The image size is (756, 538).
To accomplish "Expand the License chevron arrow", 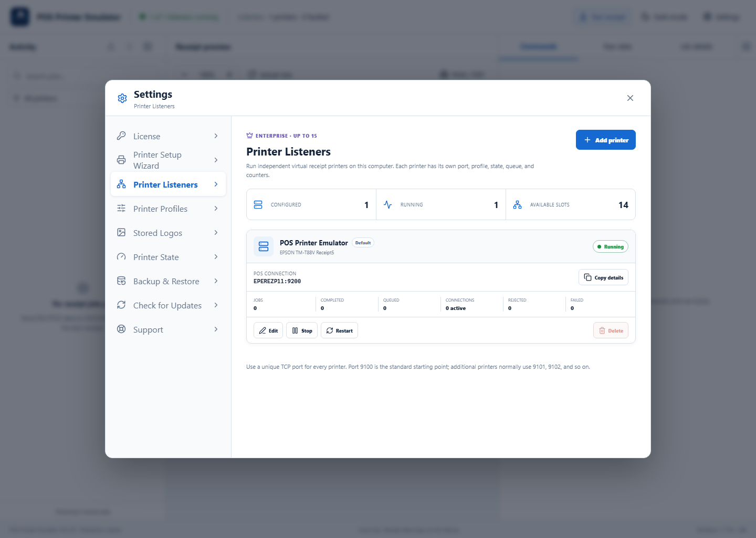I will (x=216, y=136).
